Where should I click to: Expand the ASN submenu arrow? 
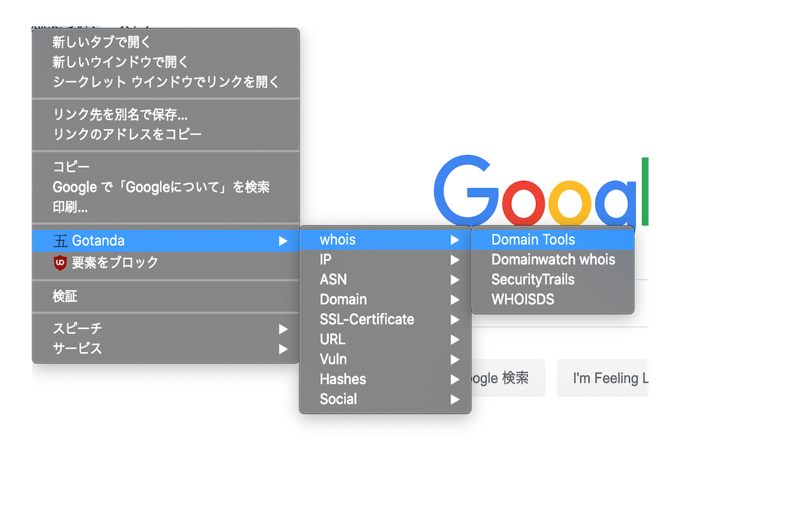tap(455, 279)
